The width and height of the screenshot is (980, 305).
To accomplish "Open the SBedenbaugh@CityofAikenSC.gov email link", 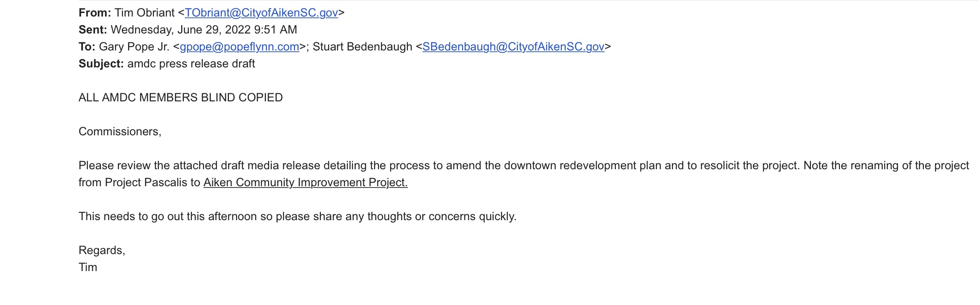I will 513,47.
